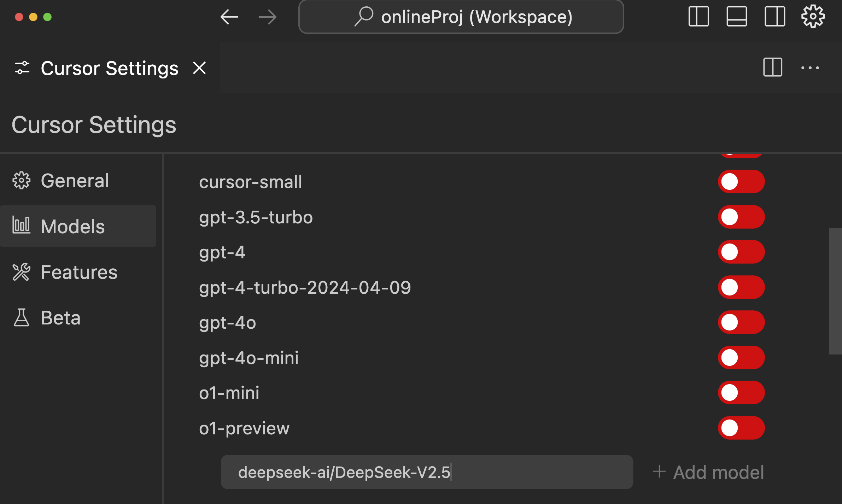
Task: Toggle the cursor-small model switch
Action: (x=741, y=182)
